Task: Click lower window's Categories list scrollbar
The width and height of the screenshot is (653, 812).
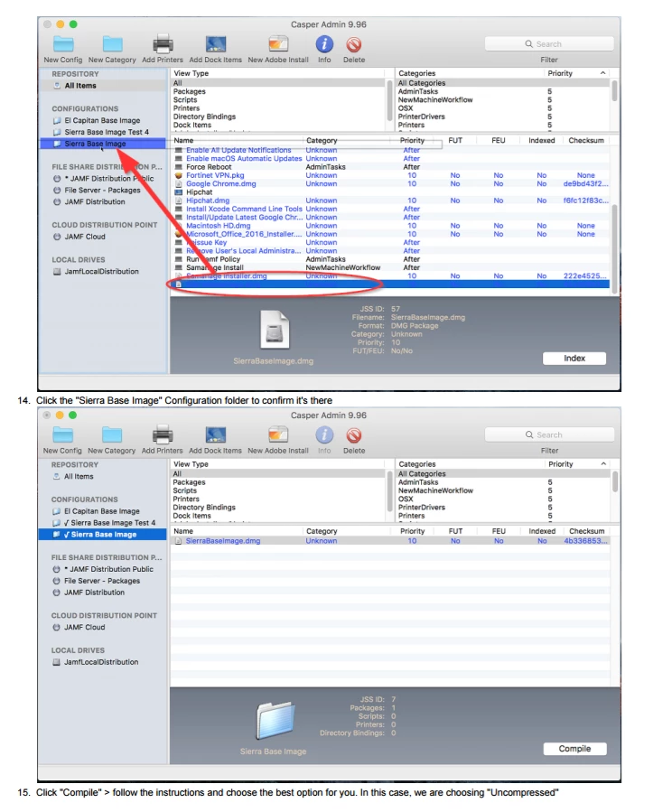Action: 615,481
